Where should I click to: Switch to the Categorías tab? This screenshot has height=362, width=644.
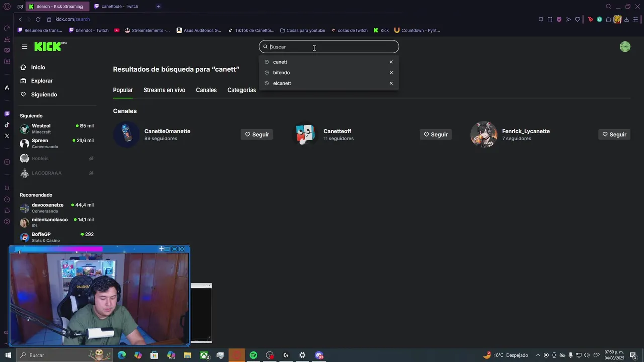coord(242,90)
